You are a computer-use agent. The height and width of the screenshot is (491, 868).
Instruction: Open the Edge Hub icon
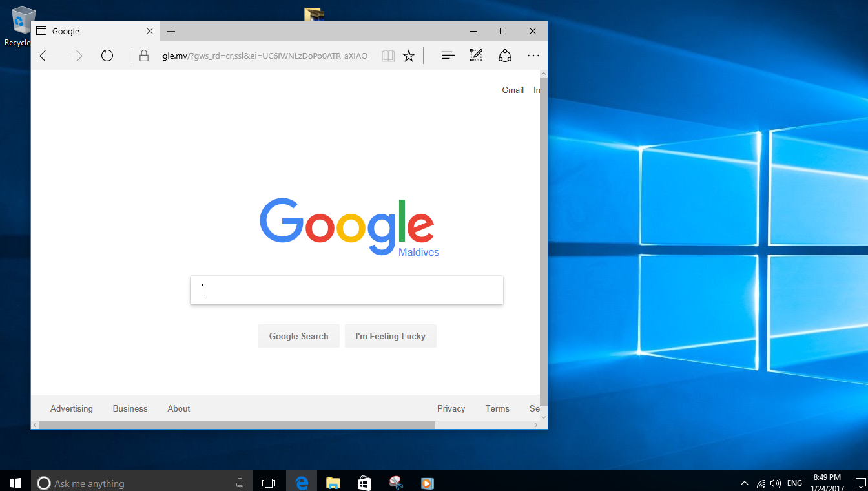click(448, 56)
